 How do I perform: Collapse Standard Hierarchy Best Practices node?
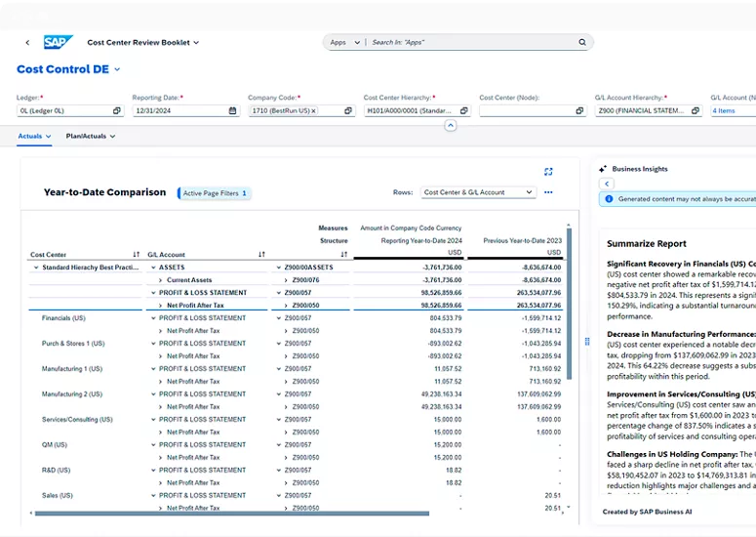click(36, 268)
